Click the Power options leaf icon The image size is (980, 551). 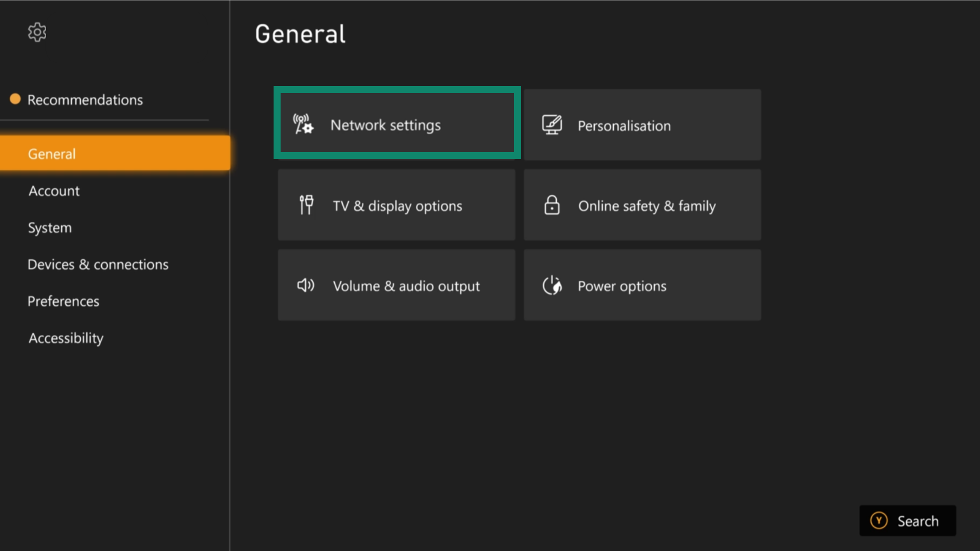point(552,285)
